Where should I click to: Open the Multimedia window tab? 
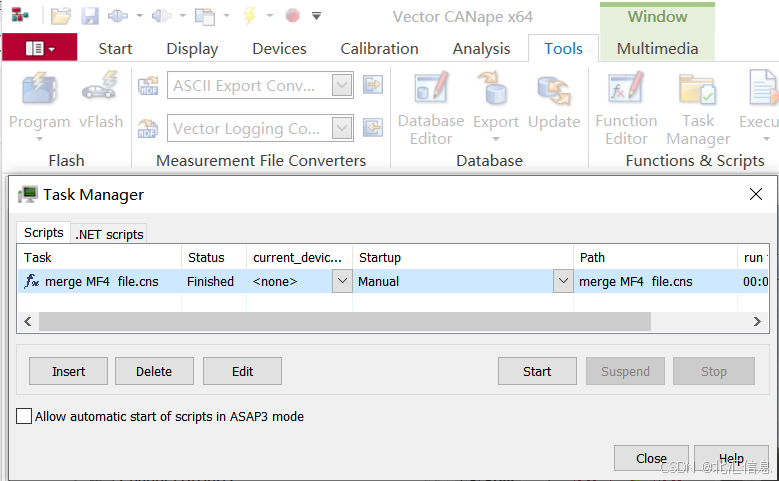[657, 49]
